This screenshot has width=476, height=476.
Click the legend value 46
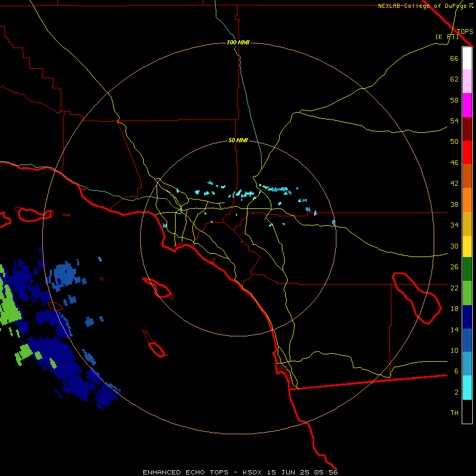pos(454,162)
